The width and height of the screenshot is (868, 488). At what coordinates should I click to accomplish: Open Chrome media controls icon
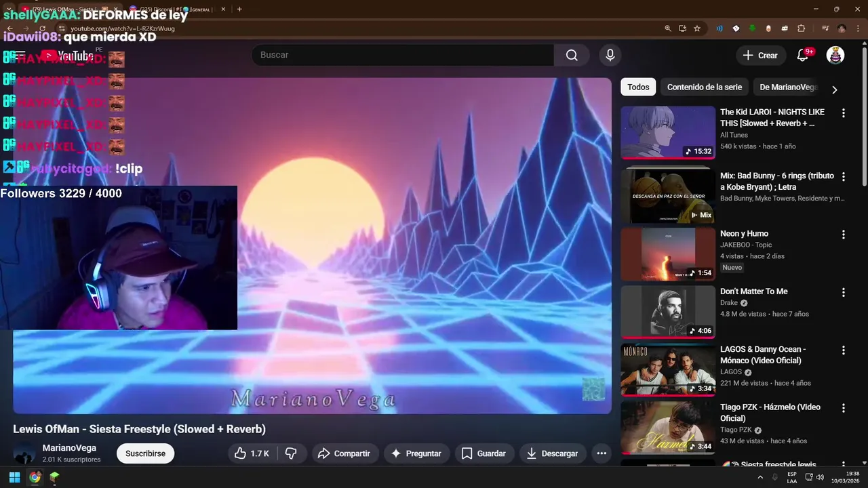click(x=825, y=28)
